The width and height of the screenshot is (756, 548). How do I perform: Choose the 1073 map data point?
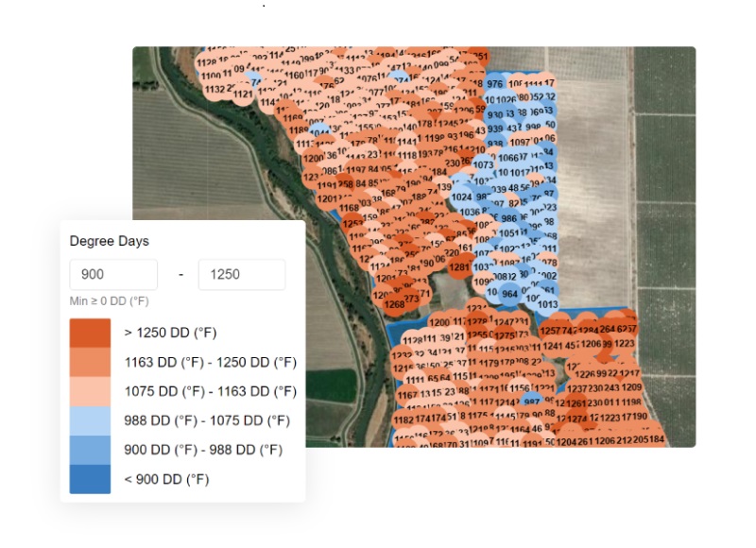[483, 164]
